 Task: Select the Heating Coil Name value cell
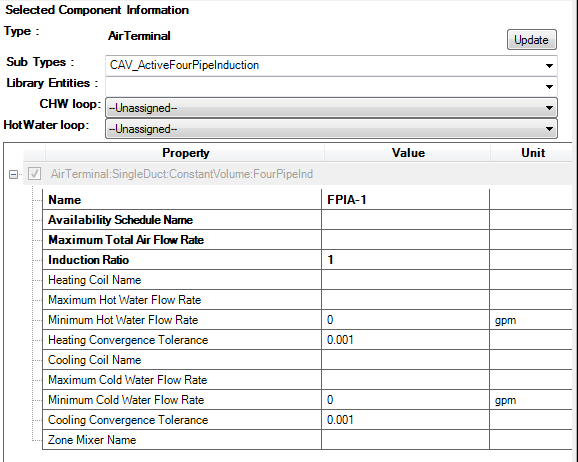point(405,279)
